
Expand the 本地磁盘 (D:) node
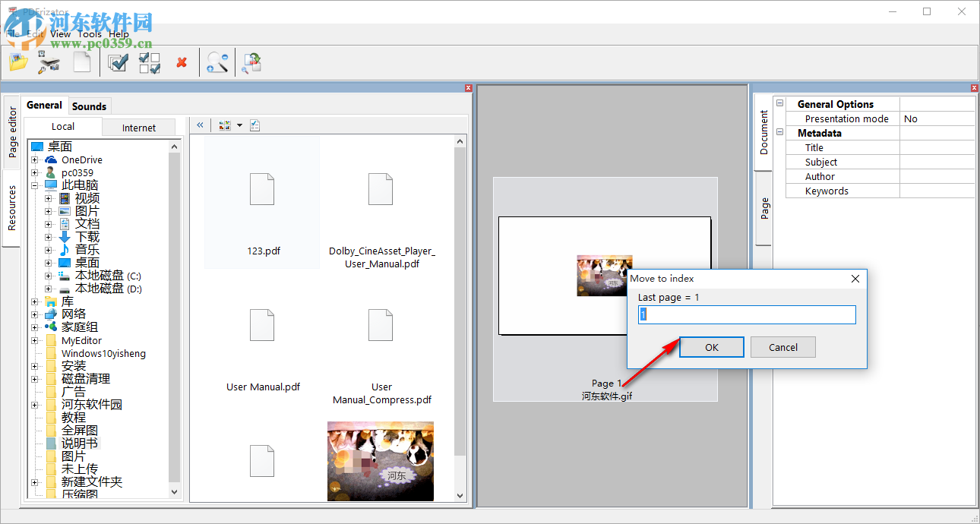[x=48, y=289]
